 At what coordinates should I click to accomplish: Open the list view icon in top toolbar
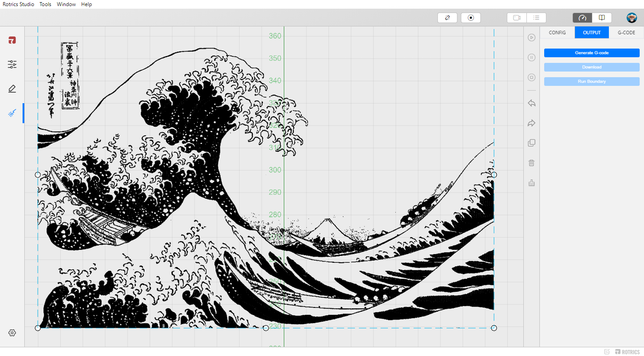[x=536, y=18]
